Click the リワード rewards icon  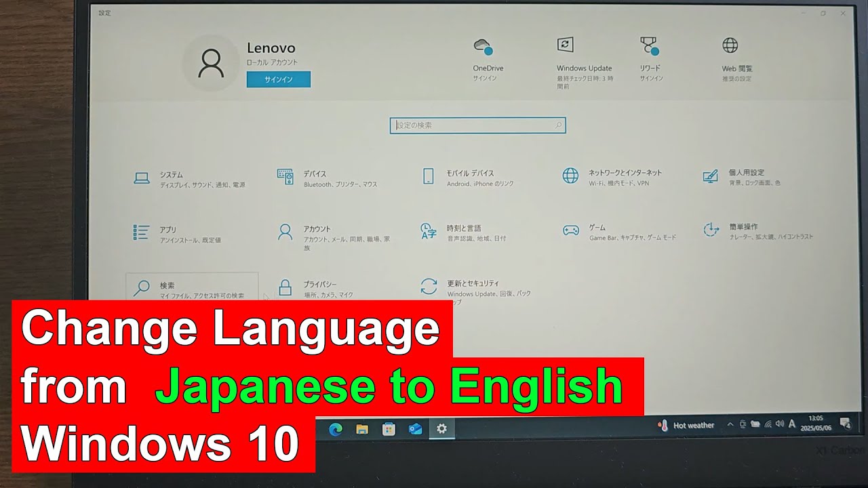pos(650,46)
